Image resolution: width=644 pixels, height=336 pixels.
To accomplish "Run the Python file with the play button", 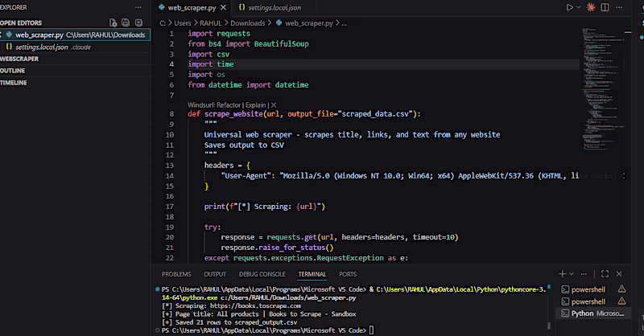I will coord(569,7).
